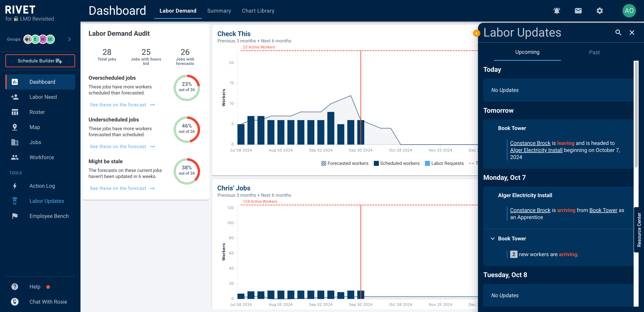Open Alger Electricity Install link under Tomorrow
This screenshot has width=644, height=312.
pos(536,150)
